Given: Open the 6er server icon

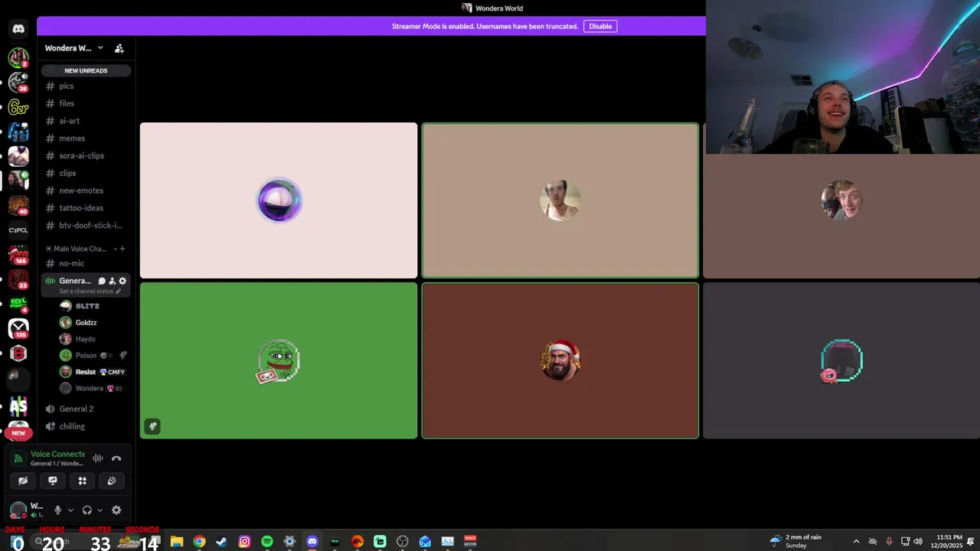Looking at the screenshot, I should 18,107.
